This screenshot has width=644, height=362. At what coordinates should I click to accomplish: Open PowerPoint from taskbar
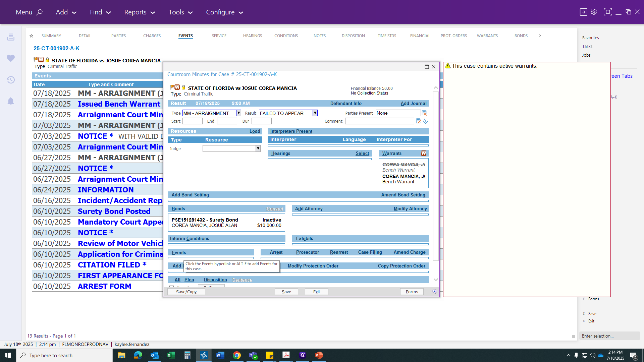coord(319,355)
